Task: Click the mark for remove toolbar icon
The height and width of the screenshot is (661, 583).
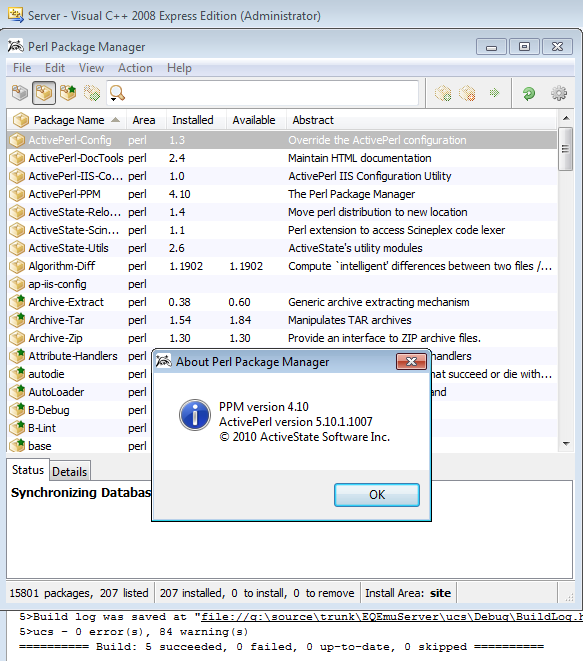Action: coord(467,93)
